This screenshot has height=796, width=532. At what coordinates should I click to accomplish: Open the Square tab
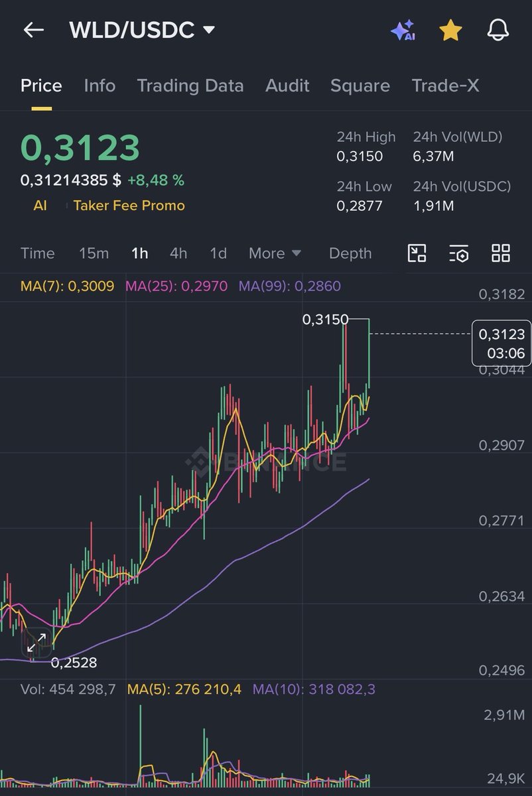coord(360,86)
